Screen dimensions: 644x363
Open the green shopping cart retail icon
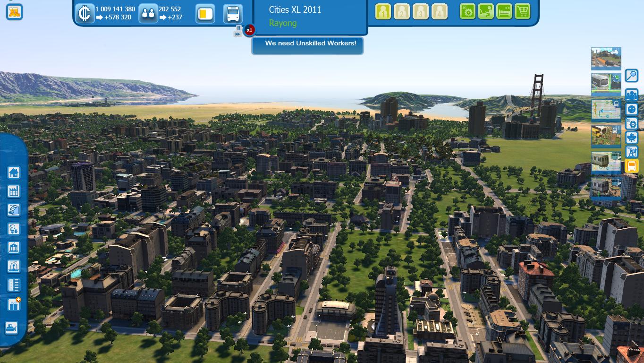coord(523,11)
